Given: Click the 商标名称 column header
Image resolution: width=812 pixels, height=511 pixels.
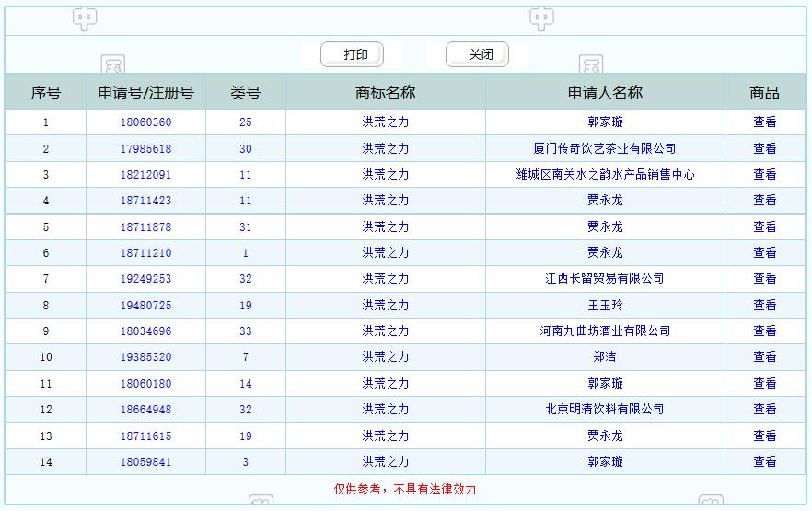Looking at the screenshot, I should [385, 93].
